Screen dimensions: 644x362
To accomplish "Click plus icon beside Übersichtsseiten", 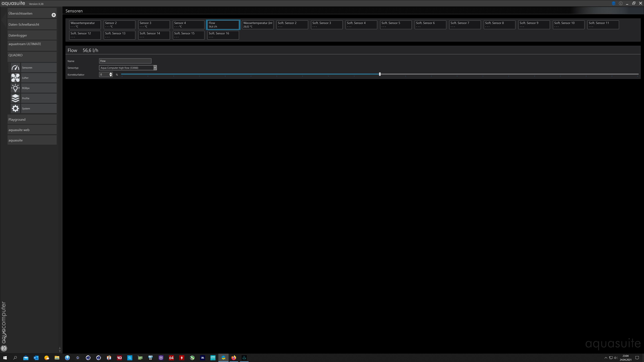I will [53, 15].
